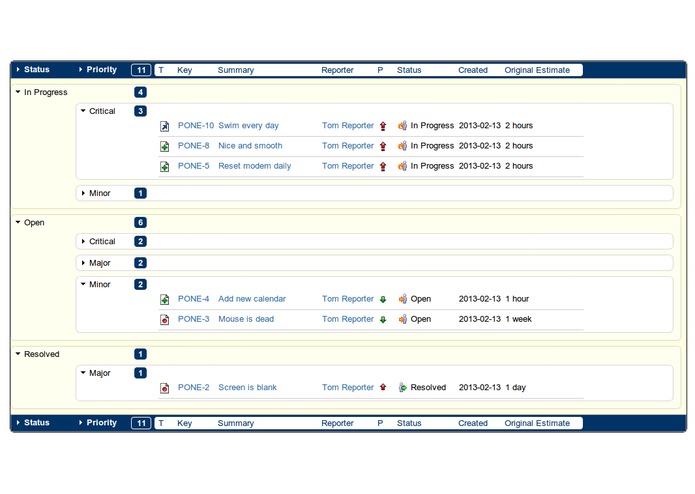
Task: Click the In Progress status icon for PONE-5
Action: pyautogui.click(x=402, y=166)
